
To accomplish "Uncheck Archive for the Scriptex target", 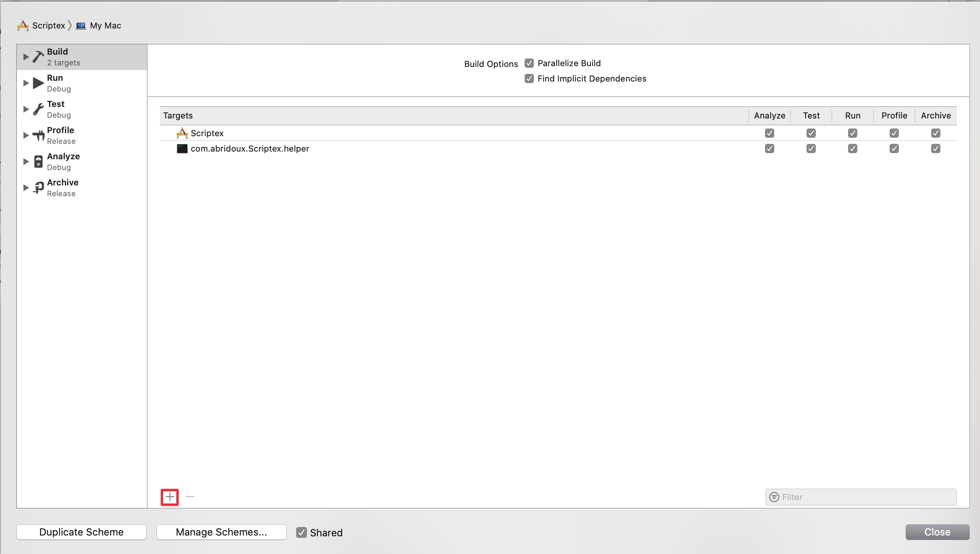I will point(935,133).
